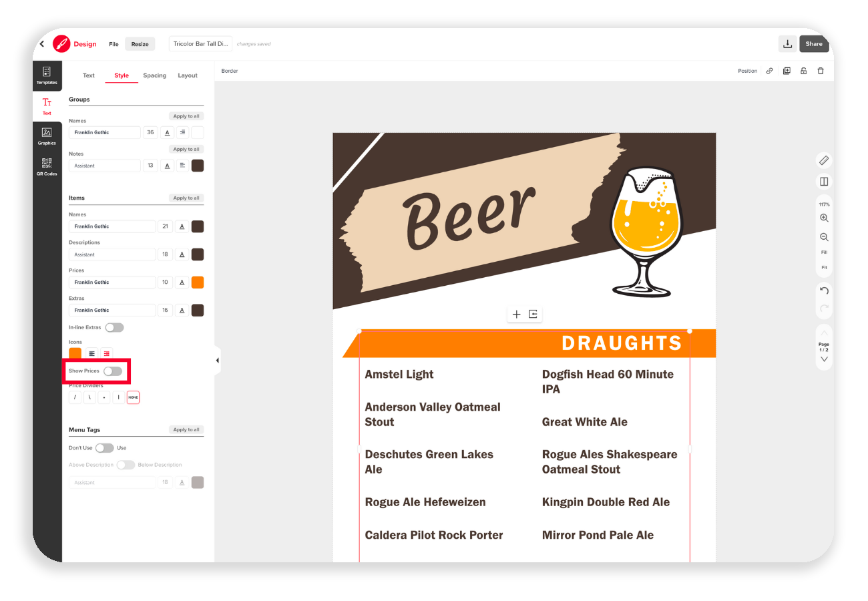Open brown color swatch for Groups Notes

[198, 166]
